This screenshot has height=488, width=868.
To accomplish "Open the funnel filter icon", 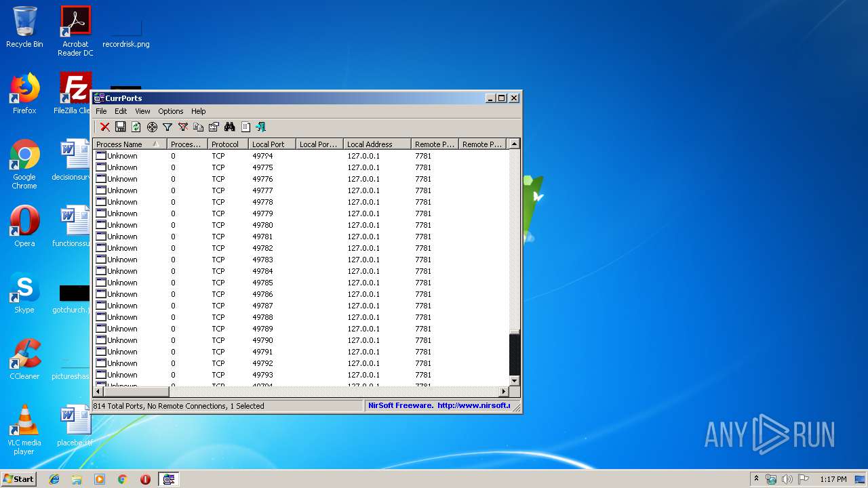I will click(x=167, y=127).
